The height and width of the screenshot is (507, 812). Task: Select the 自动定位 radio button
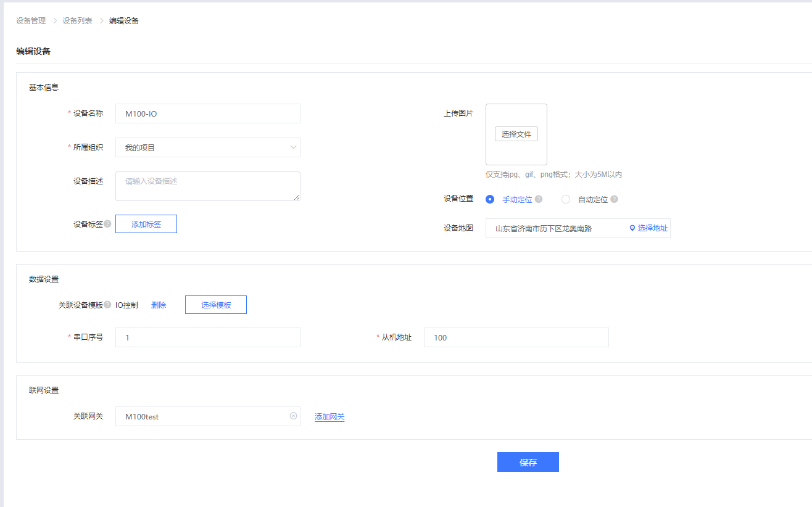coord(566,199)
